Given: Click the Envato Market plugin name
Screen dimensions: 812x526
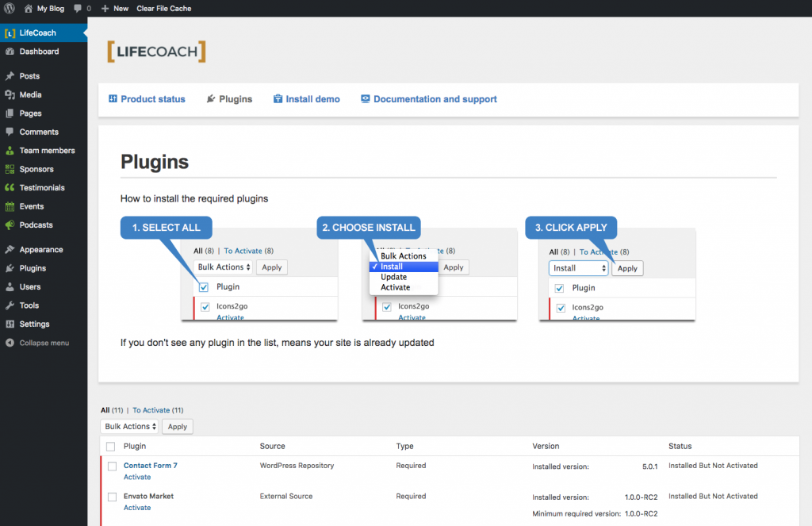Looking at the screenshot, I should tap(148, 496).
